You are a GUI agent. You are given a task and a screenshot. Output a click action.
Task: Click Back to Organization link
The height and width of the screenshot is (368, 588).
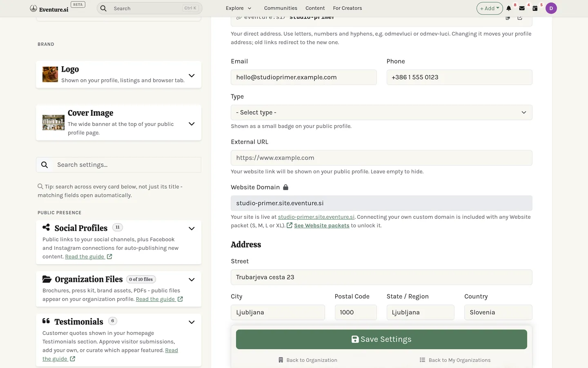(307, 360)
